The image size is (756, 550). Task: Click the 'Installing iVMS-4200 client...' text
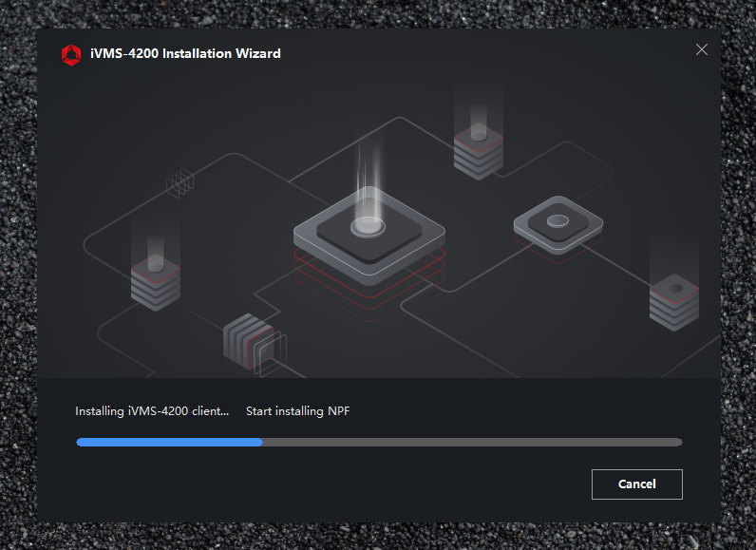pyautogui.click(x=152, y=411)
